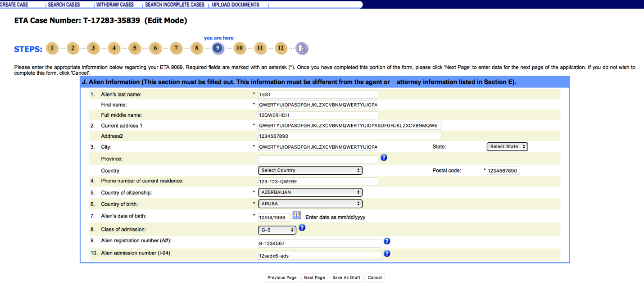This screenshot has height=286, width=644.
Task: Click the Previous Page button
Action: pos(282,278)
